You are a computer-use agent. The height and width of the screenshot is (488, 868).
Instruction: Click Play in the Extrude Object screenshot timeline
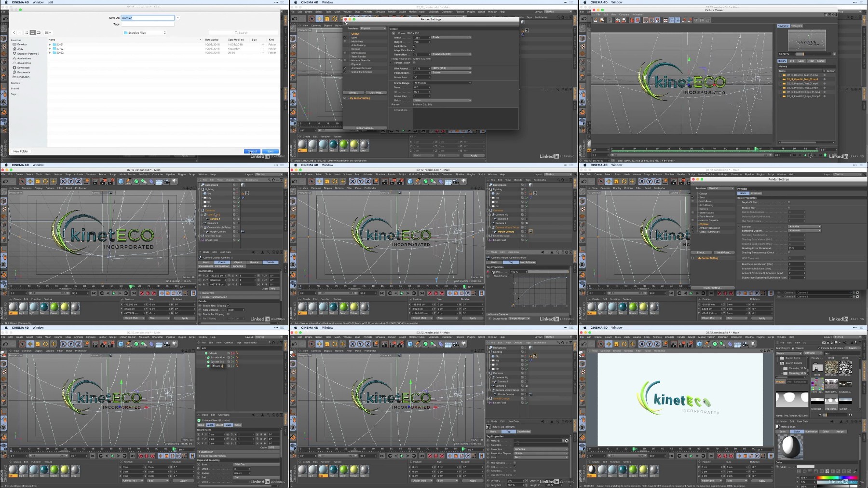(x=113, y=456)
